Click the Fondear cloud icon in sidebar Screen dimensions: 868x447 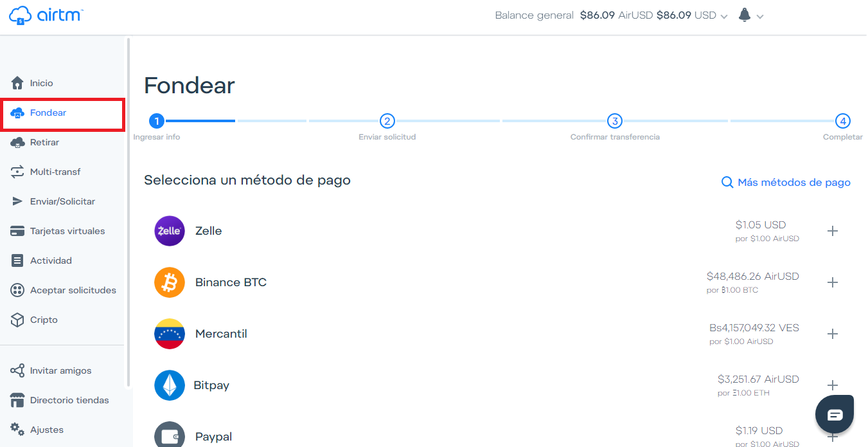tap(17, 113)
